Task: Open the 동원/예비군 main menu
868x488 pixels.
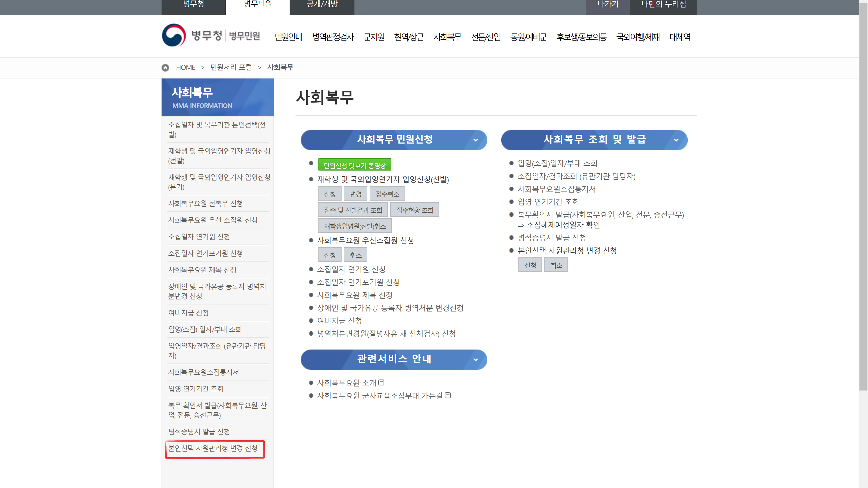Action: 529,37
